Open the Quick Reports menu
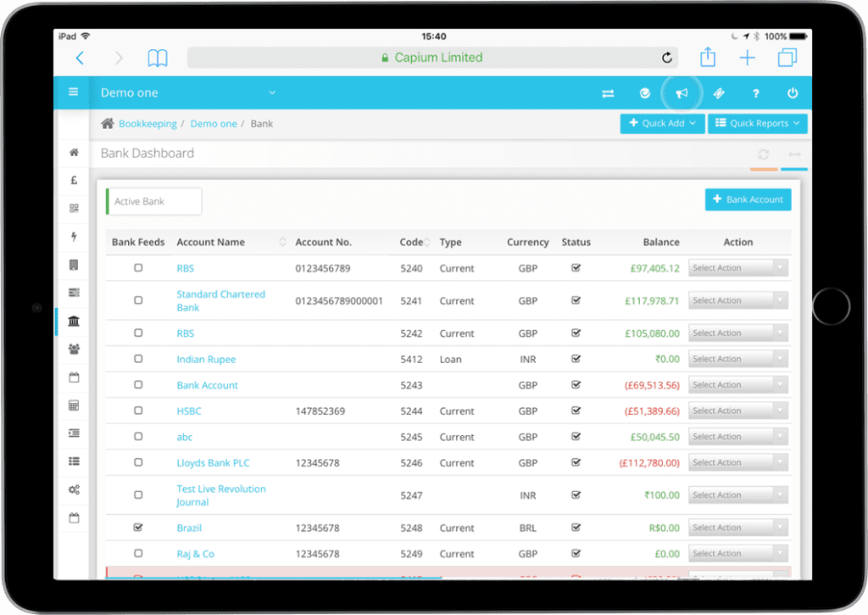Viewport: 868px width, 615px height. (x=757, y=123)
